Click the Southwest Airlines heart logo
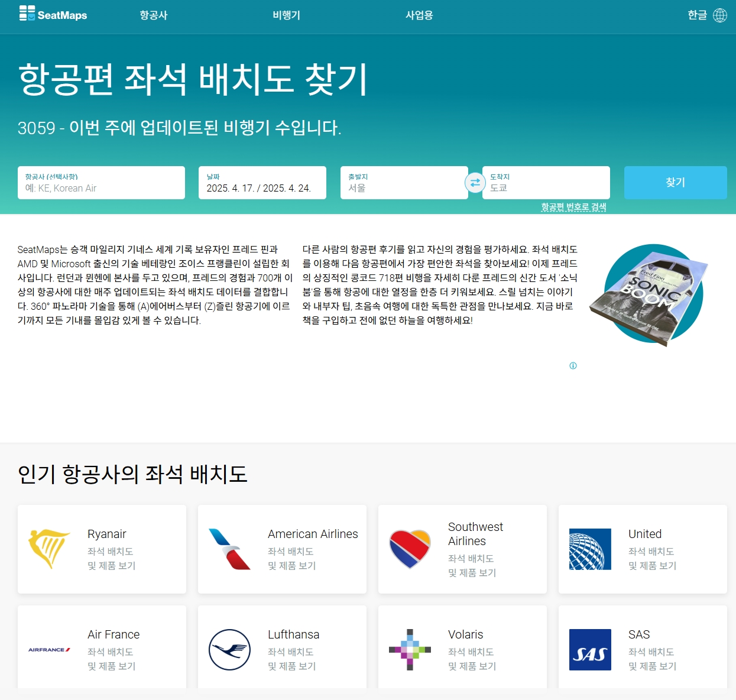The image size is (736, 700). [x=410, y=548]
